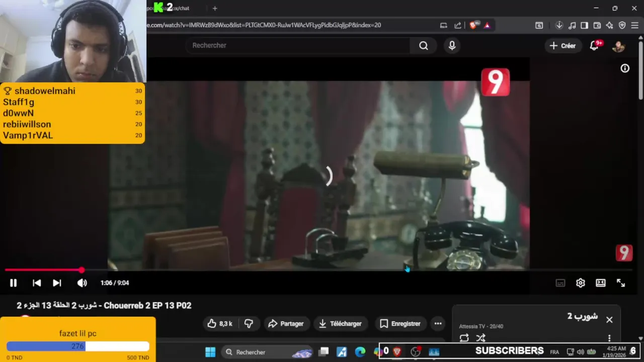This screenshot has height=362, width=644.
Task: Pause the video
Action: (13, 283)
